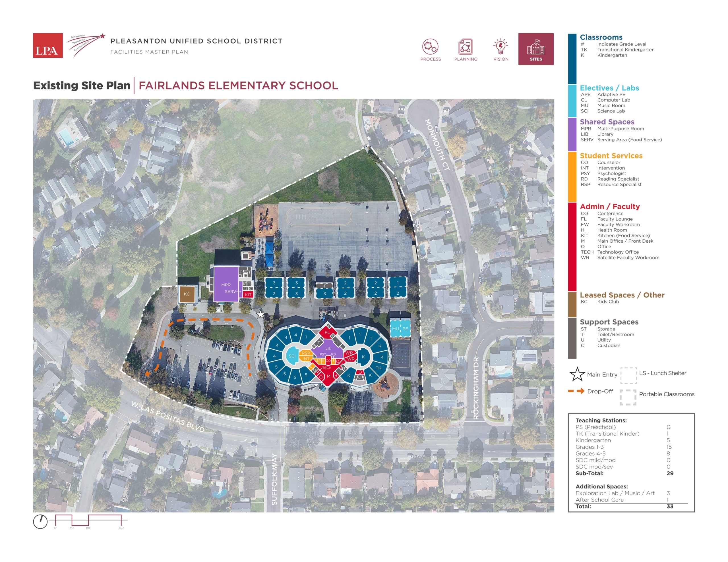
Task: Click the purple MPR room on map
Action: tap(226, 284)
